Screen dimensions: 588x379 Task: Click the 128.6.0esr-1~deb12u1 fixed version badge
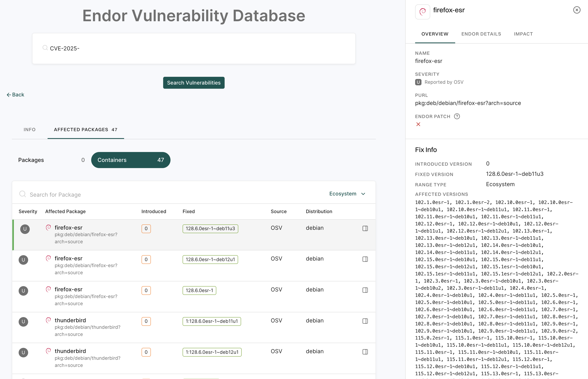coord(210,259)
